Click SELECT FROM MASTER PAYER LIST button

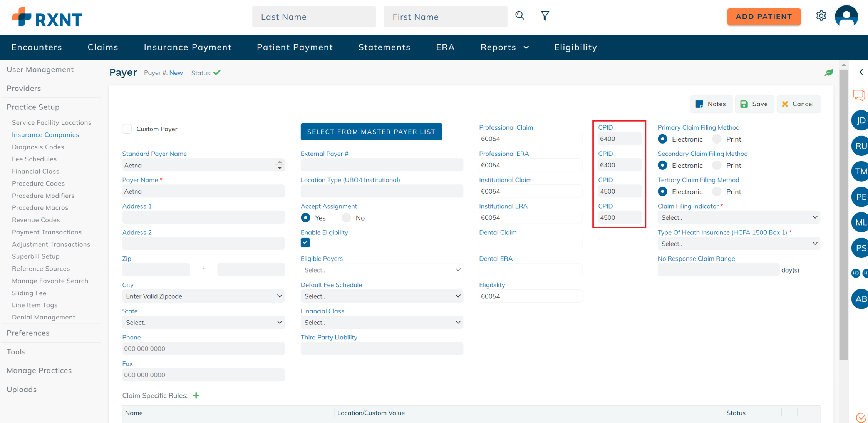coord(371,131)
